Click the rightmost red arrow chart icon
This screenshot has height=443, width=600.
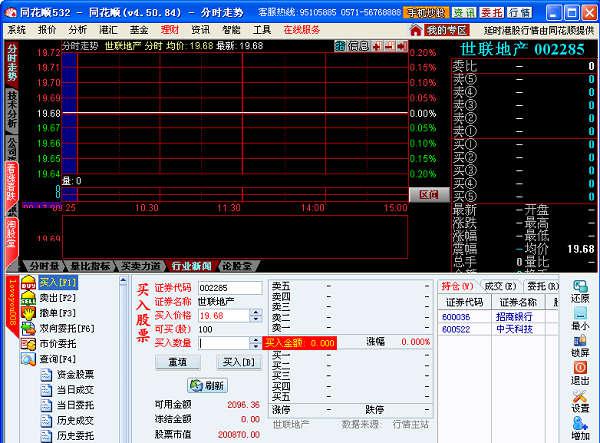[x=402, y=46]
